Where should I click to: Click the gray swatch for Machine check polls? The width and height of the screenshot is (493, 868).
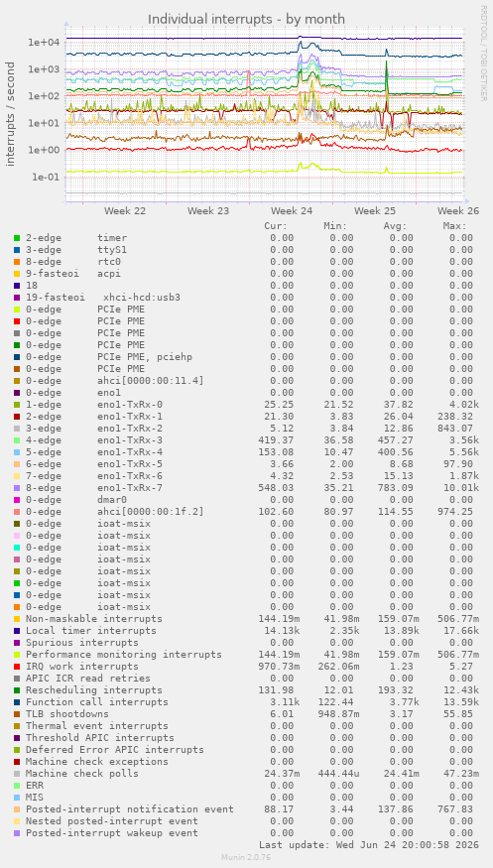click(x=17, y=774)
